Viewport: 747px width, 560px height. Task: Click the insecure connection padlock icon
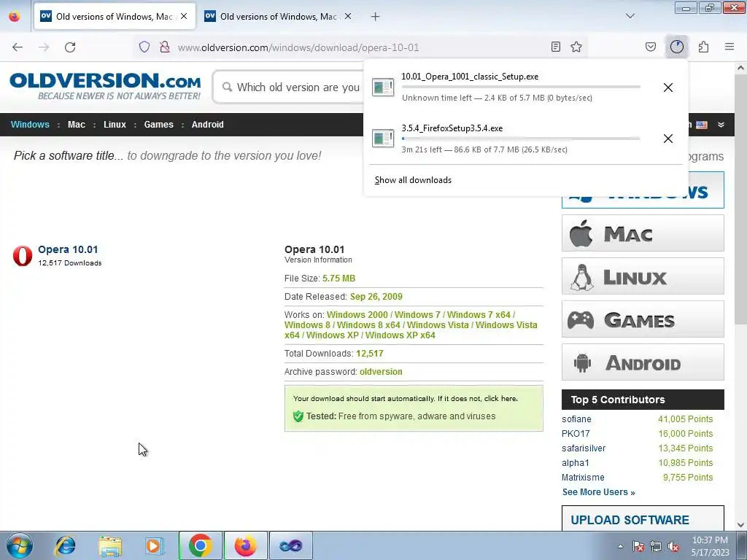tap(165, 47)
